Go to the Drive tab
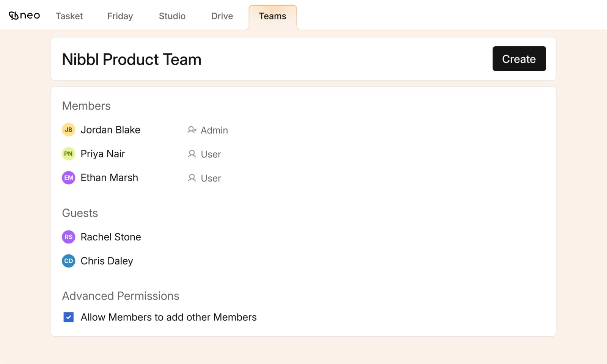The width and height of the screenshot is (607, 364). [222, 16]
